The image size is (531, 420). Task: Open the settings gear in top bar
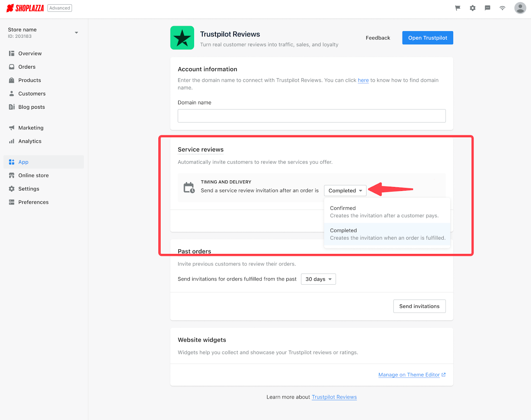(473, 8)
